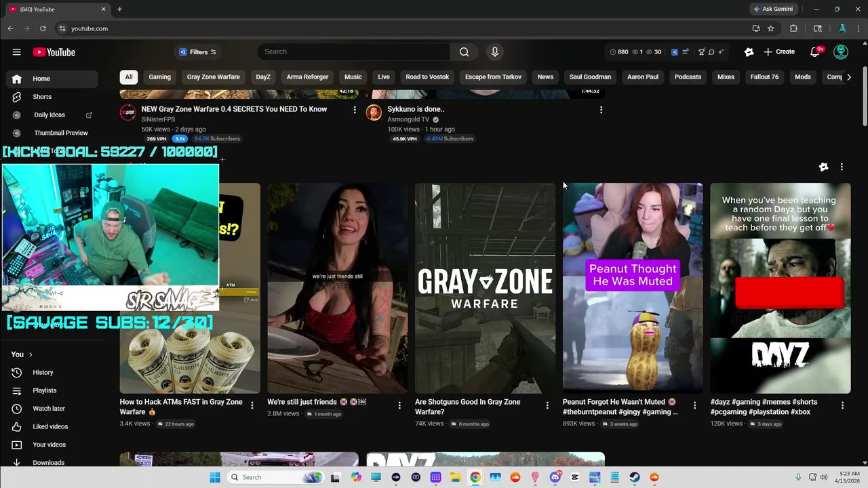Screen dimensions: 868x488
Task: Open Discord from the taskbar
Action: [555, 477]
